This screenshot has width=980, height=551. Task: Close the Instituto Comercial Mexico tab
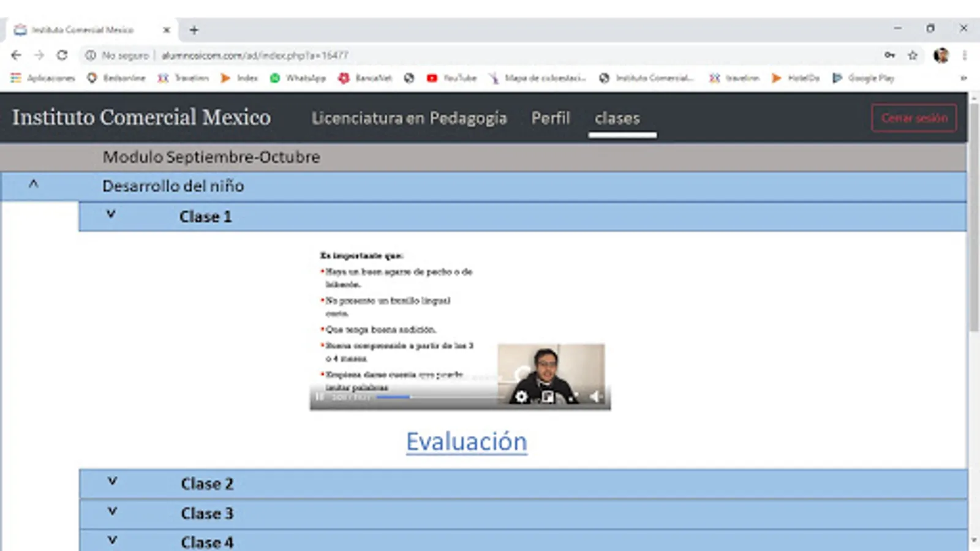[x=166, y=29]
